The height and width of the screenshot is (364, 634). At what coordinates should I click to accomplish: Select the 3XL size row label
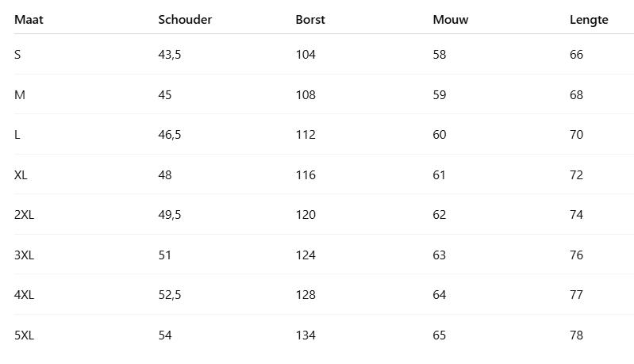[25, 255]
